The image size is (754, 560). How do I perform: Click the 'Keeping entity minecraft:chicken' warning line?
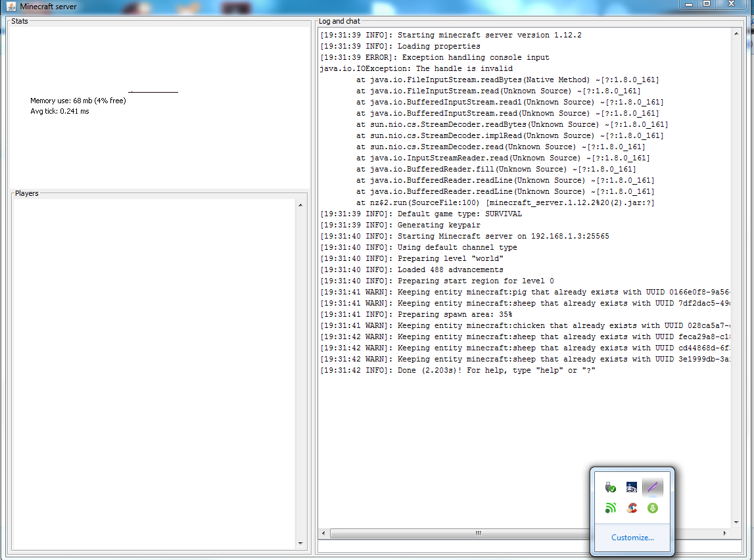click(525, 325)
